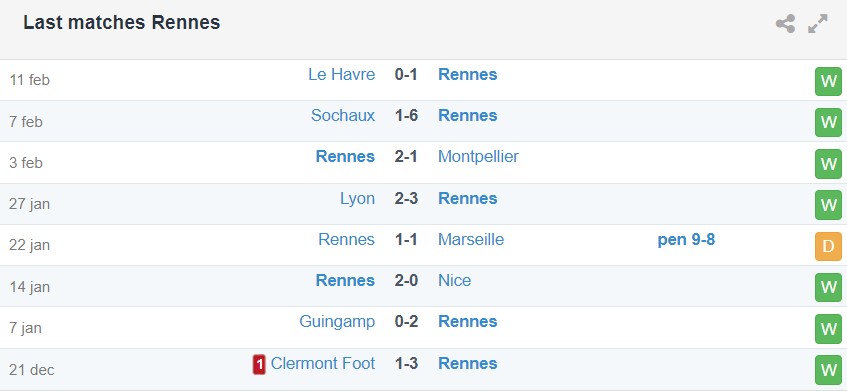The width and height of the screenshot is (847, 391).
Task: Click the W badge for the Guingamp match
Action: (x=828, y=329)
